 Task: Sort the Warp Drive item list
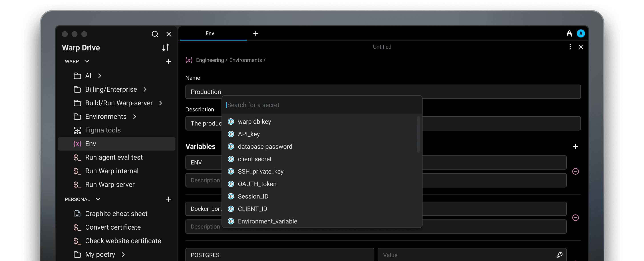166,47
